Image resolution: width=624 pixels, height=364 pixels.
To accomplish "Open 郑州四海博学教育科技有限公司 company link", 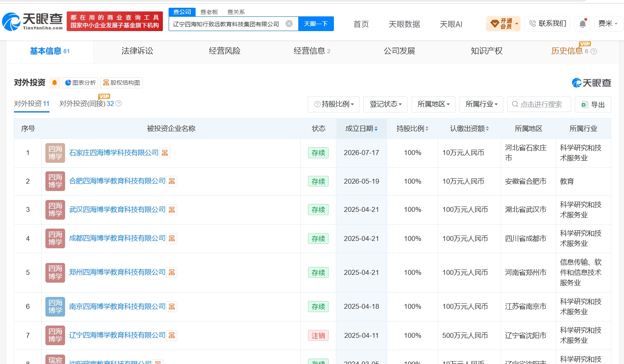I will [x=117, y=272].
